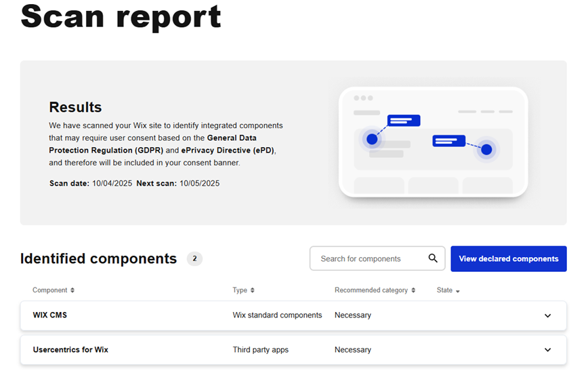Select the WIX CMS component name

(x=50, y=315)
